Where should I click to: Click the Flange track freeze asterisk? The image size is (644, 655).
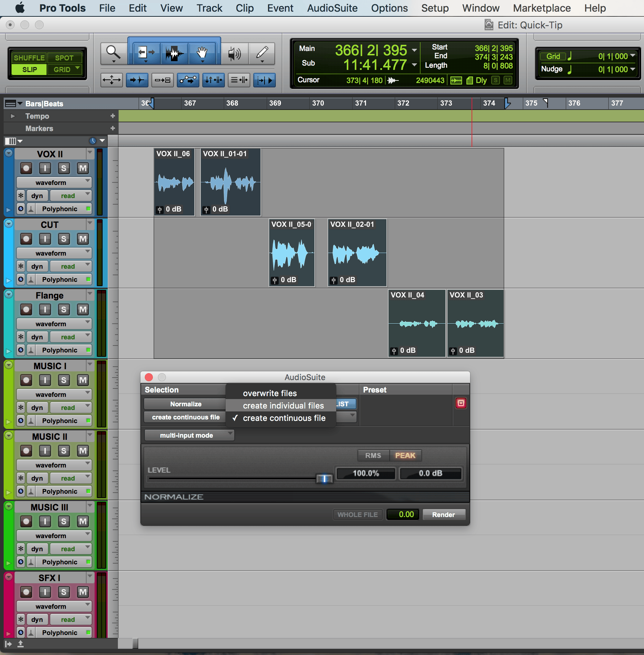[21, 337]
